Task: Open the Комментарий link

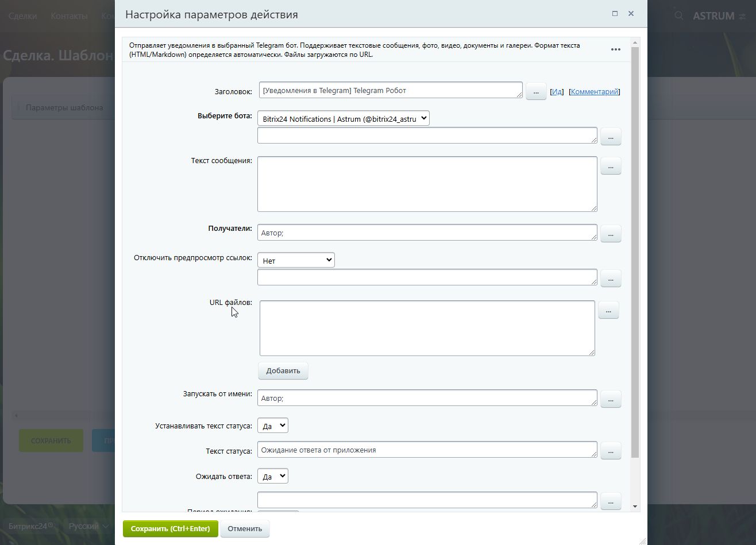Action: click(594, 92)
